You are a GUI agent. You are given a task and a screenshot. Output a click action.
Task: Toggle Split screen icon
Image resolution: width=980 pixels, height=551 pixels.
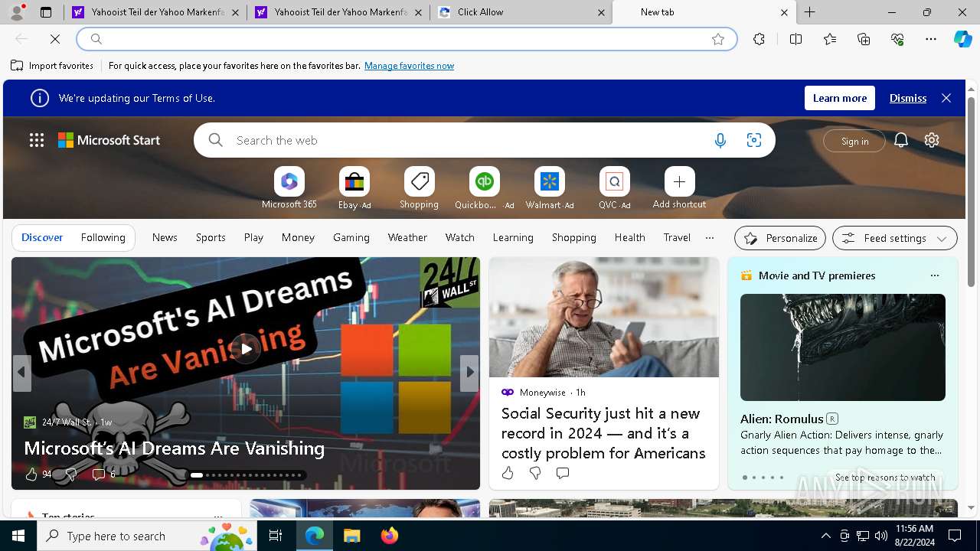795,39
